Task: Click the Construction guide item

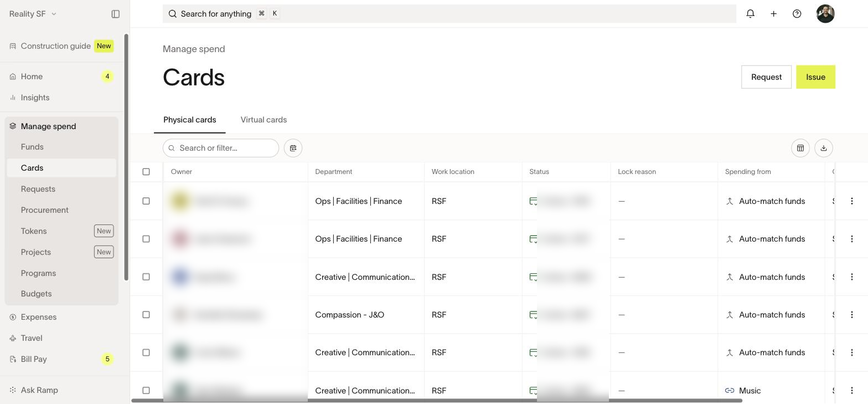Action: click(x=61, y=46)
